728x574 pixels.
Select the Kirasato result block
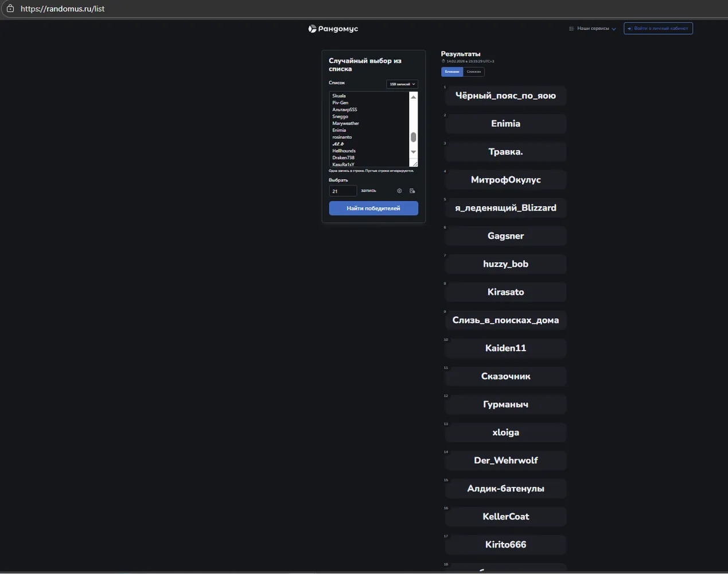(x=505, y=292)
